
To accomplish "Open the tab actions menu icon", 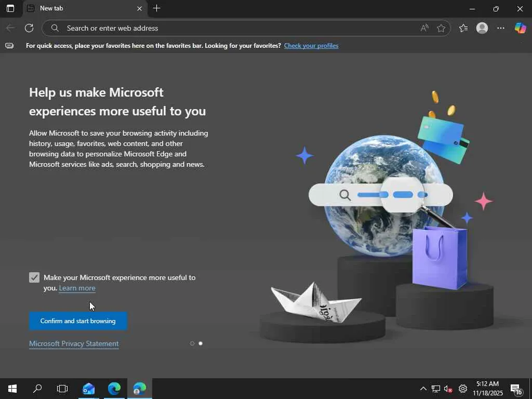I will click(10, 8).
